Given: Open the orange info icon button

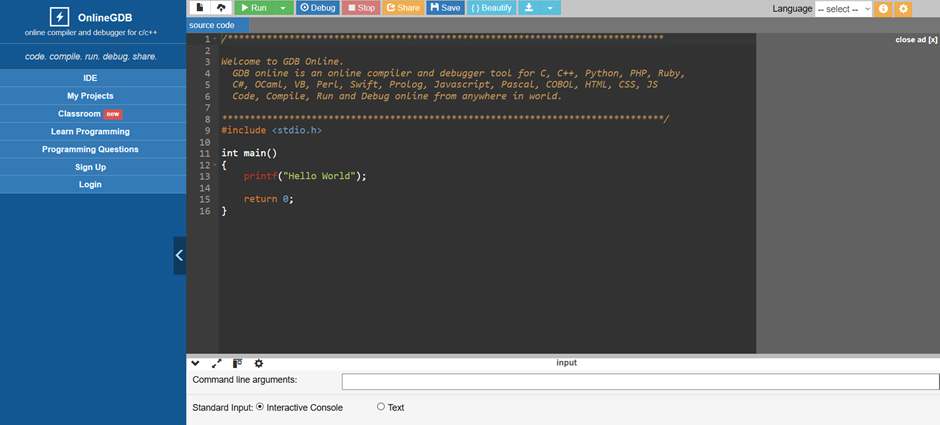Looking at the screenshot, I should click(x=883, y=9).
